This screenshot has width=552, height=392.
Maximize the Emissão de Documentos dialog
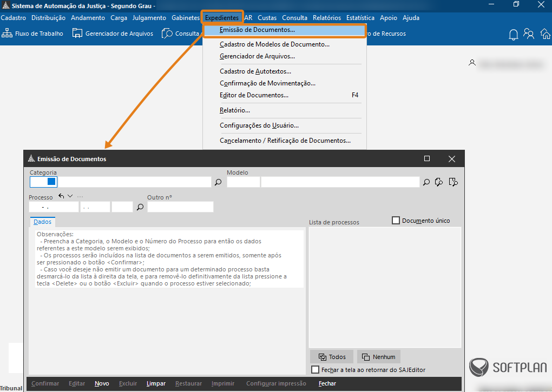[427, 158]
